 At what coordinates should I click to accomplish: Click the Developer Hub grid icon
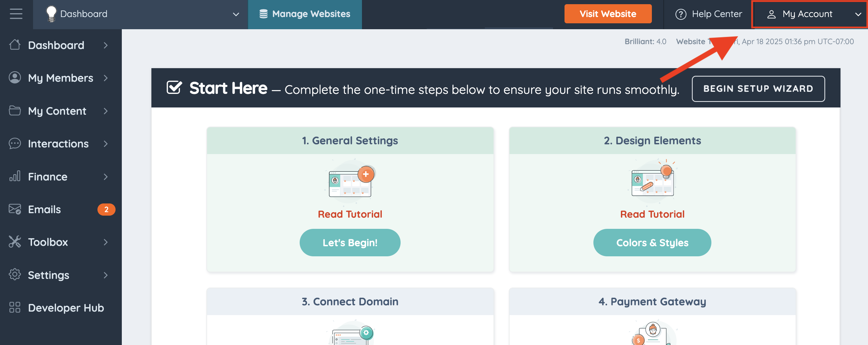pyautogui.click(x=15, y=307)
